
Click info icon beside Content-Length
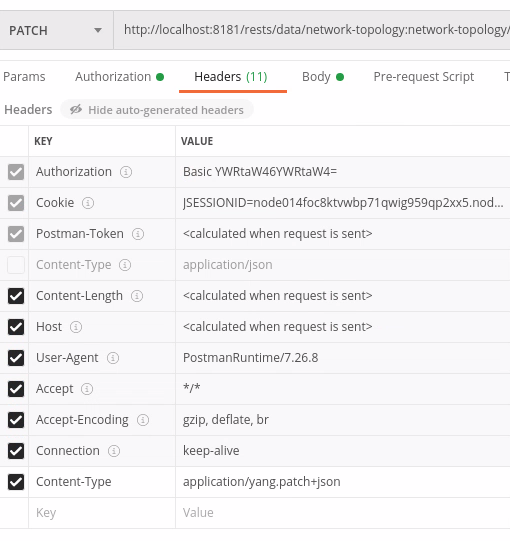(137, 296)
